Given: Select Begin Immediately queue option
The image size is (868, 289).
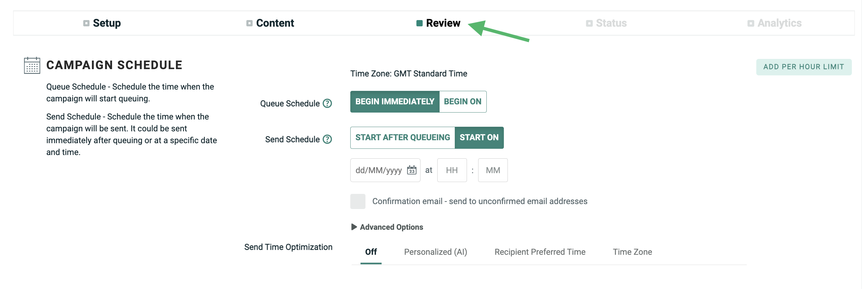Looking at the screenshot, I should tap(394, 102).
